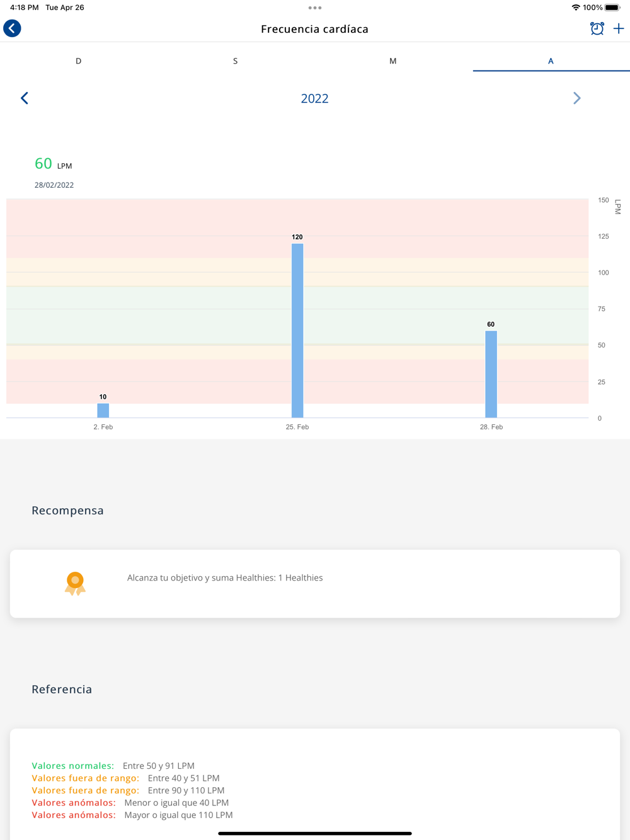Tap the blue back arrow button
This screenshot has width=630, height=840.
click(x=12, y=28)
